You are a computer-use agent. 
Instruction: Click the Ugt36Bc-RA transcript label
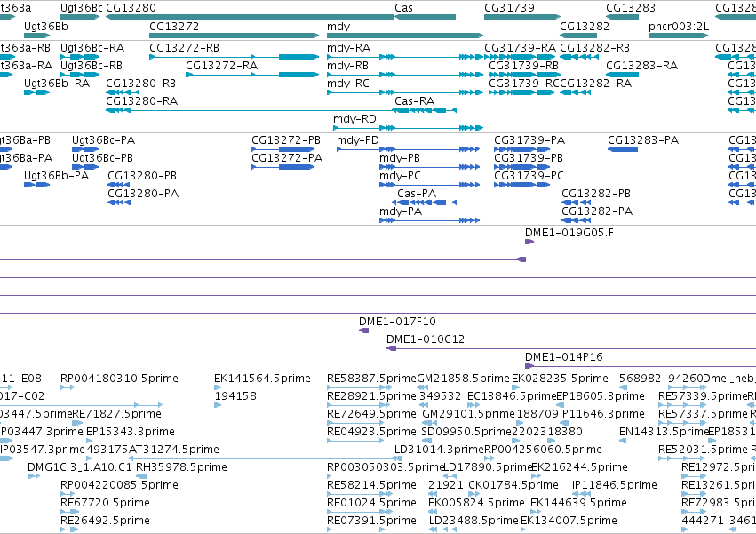[92, 48]
